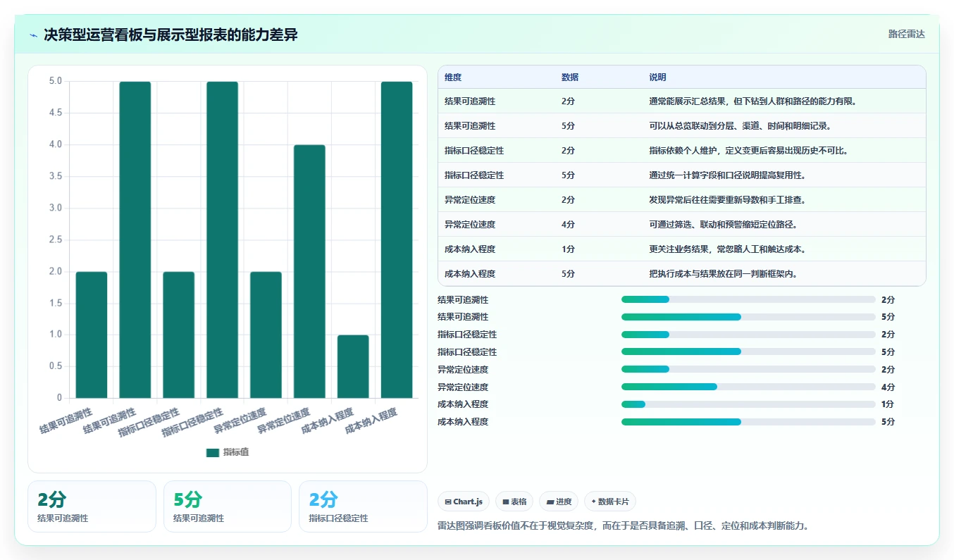Click the 异常定位速度 progress bar showing 2分
Viewport: 954px width, 560px height.
pos(748,370)
